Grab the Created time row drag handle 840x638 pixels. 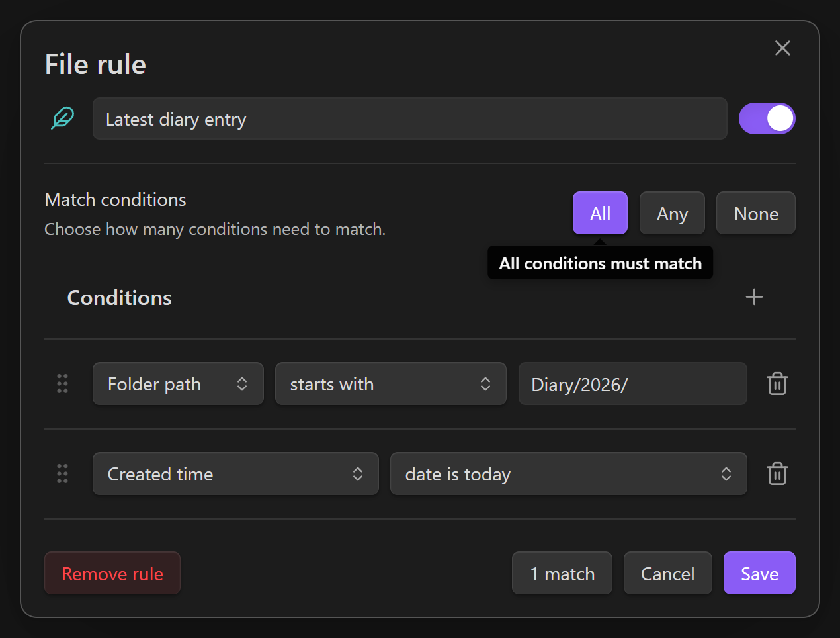coord(62,474)
